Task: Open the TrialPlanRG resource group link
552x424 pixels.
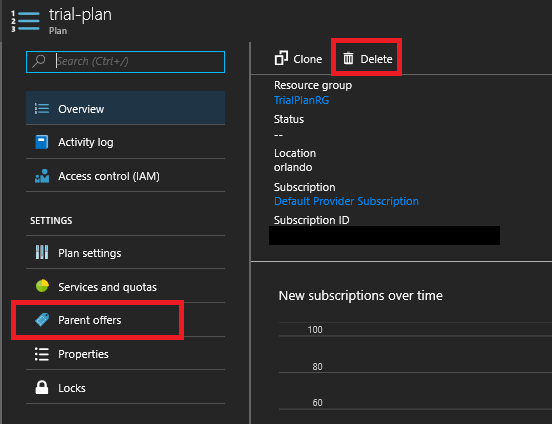Action: click(301, 100)
